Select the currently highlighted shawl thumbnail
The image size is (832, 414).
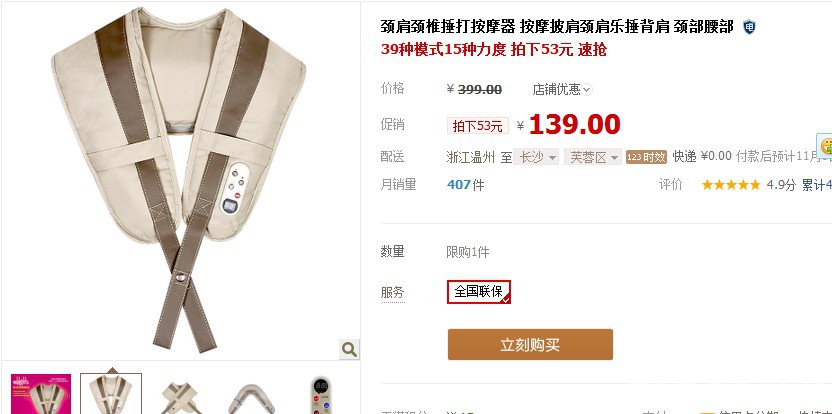pos(111,394)
